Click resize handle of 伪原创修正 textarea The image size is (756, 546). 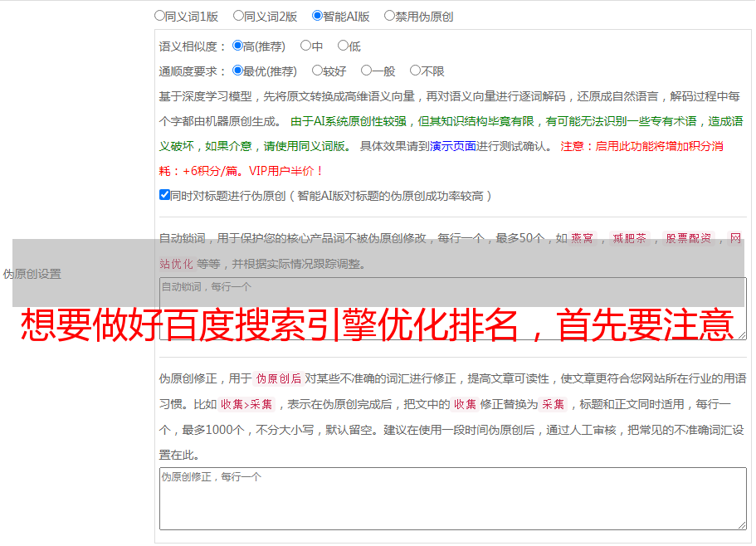[x=742, y=525]
